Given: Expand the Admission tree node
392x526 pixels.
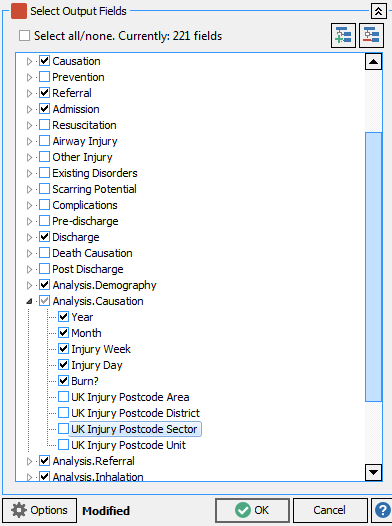Looking at the screenshot, I should [29, 109].
